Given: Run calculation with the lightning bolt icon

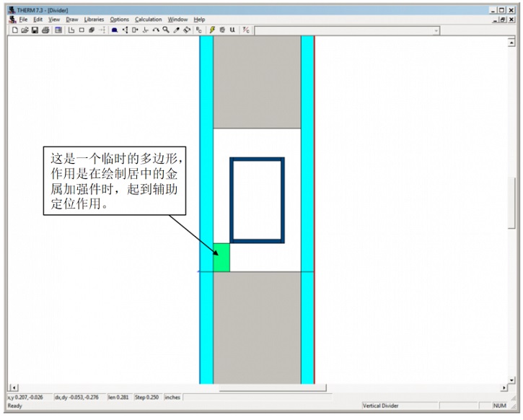Looking at the screenshot, I should [x=212, y=30].
